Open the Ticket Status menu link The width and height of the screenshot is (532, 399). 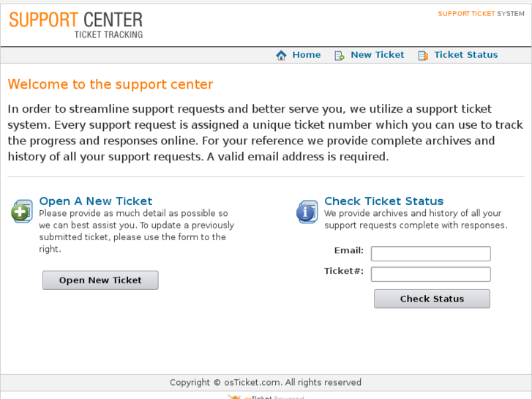point(465,55)
